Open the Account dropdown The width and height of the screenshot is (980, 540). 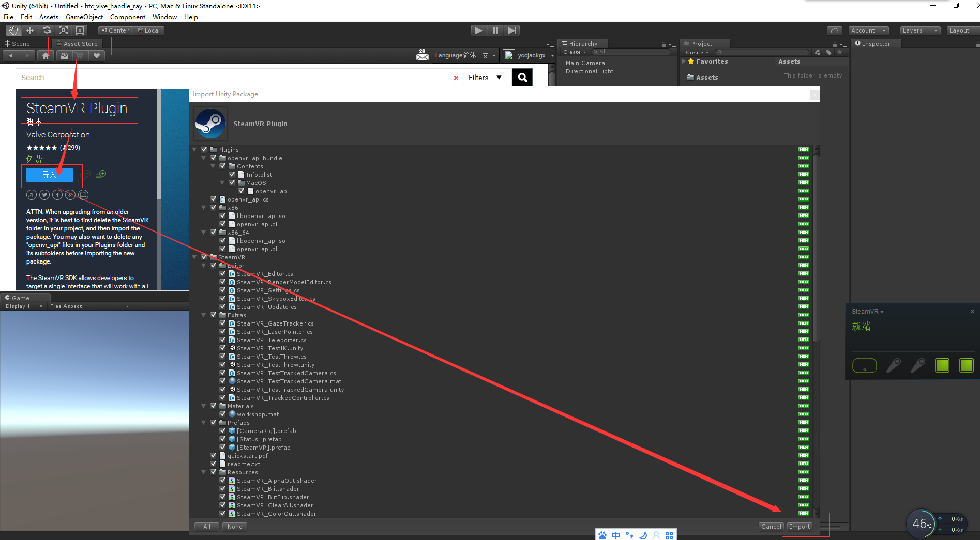pos(869,30)
